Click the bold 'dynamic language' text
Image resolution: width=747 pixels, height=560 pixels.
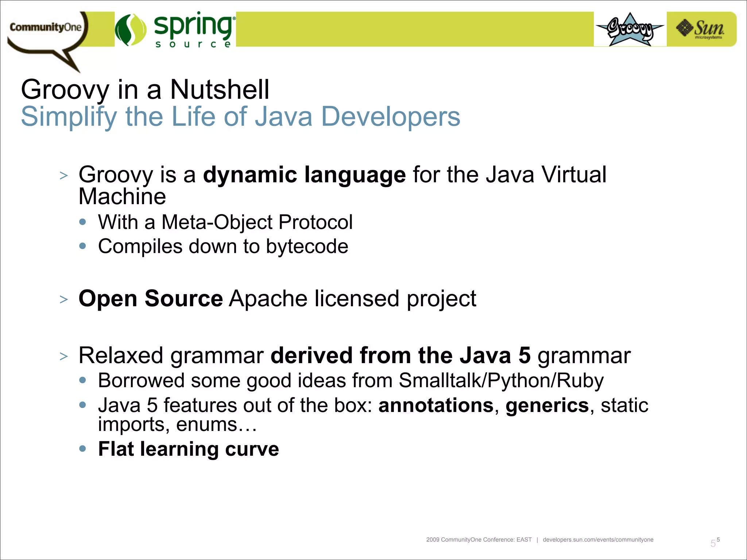[x=304, y=175]
